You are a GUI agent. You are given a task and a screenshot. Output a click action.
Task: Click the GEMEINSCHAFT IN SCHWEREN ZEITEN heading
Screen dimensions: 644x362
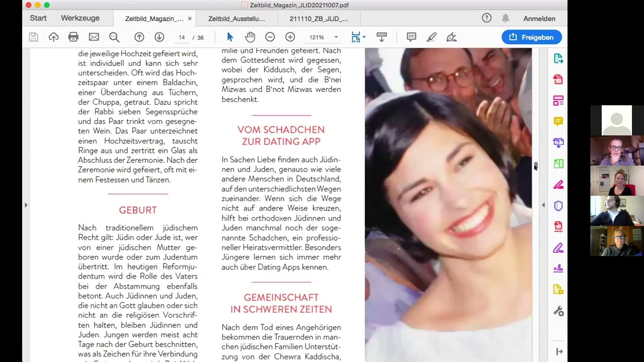[281, 303]
